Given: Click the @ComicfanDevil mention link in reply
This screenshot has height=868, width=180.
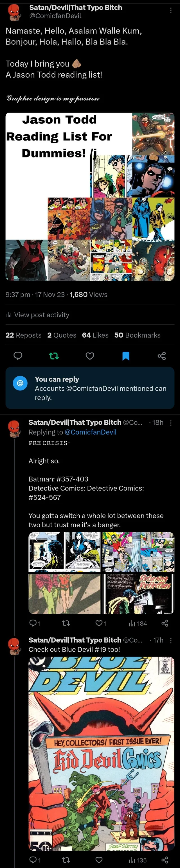Looking at the screenshot, I should coord(90,432).
